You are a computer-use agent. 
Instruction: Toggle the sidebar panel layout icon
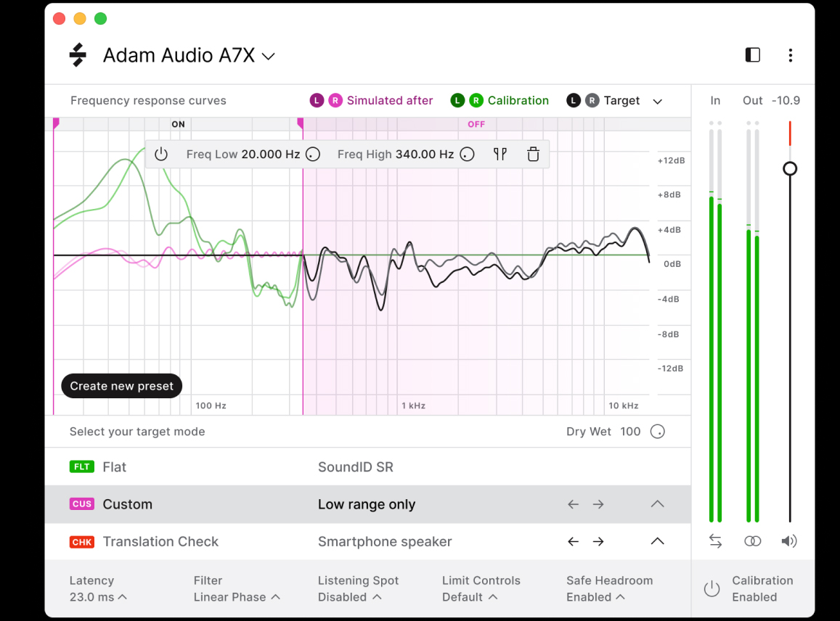tap(753, 55)
